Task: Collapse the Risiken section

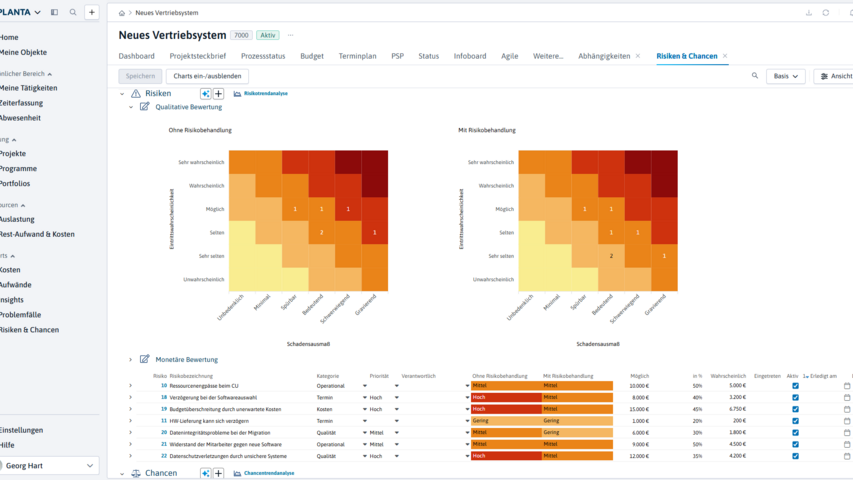Action: [122, 94]
